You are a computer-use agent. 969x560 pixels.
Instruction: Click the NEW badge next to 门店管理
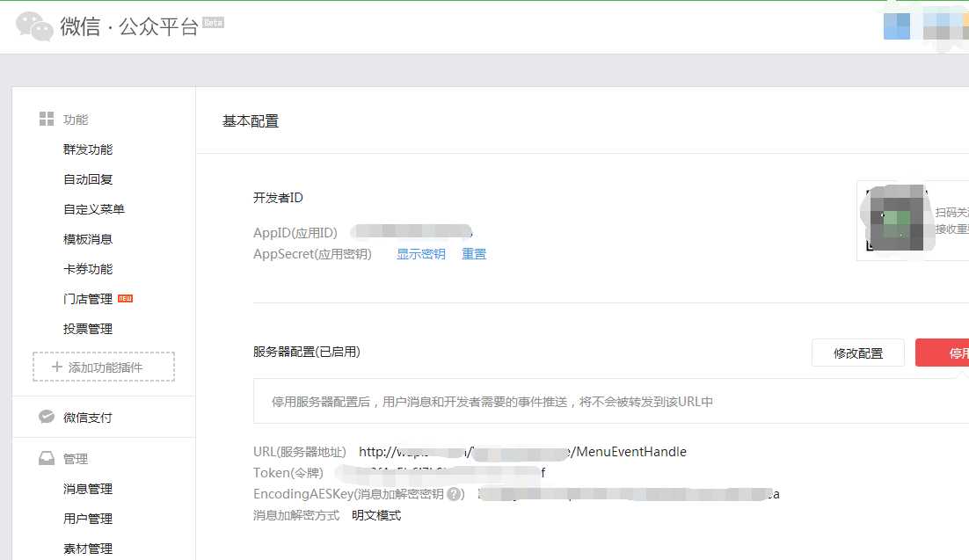126,299
